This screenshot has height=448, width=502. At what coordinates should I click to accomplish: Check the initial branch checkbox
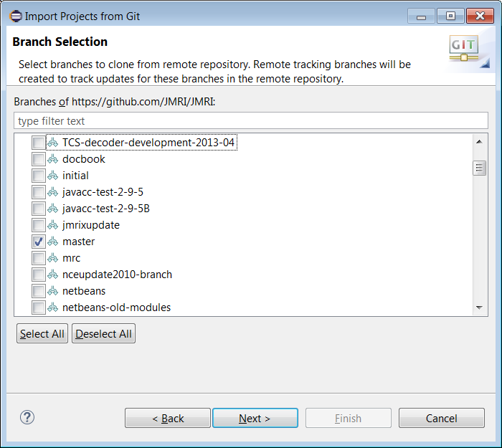point(39,176)
